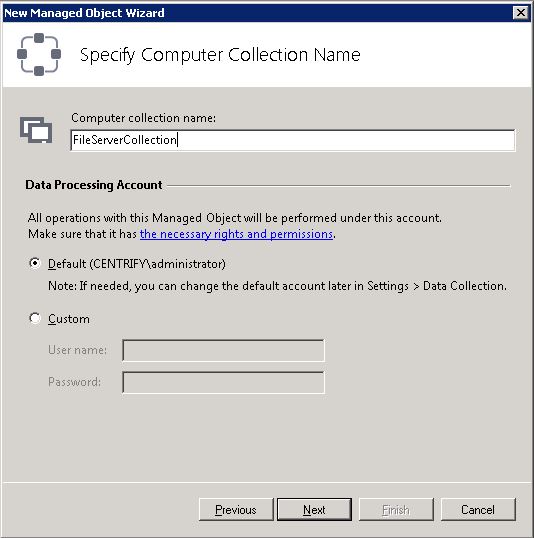Click the note about Settings > Data Collection

(277, 286)
